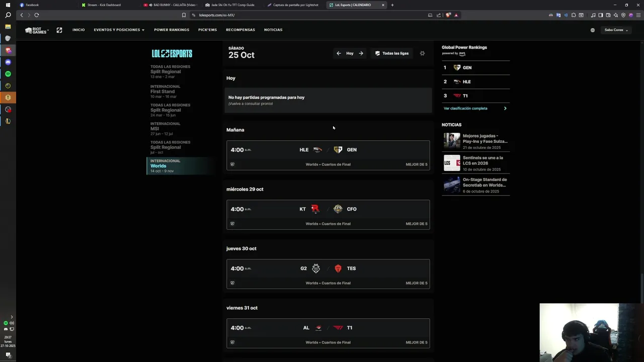Click the HLE team logo

317,150
